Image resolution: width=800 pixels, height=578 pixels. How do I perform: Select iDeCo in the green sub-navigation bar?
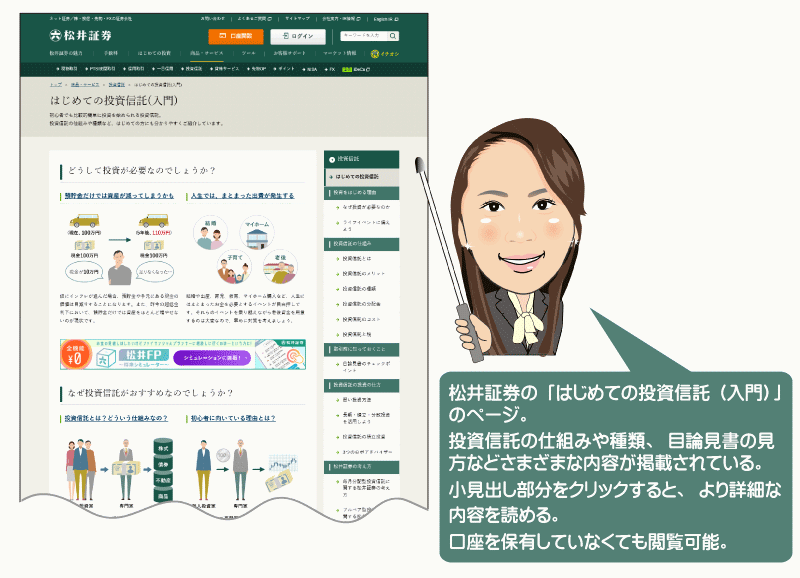click(356, 69)
